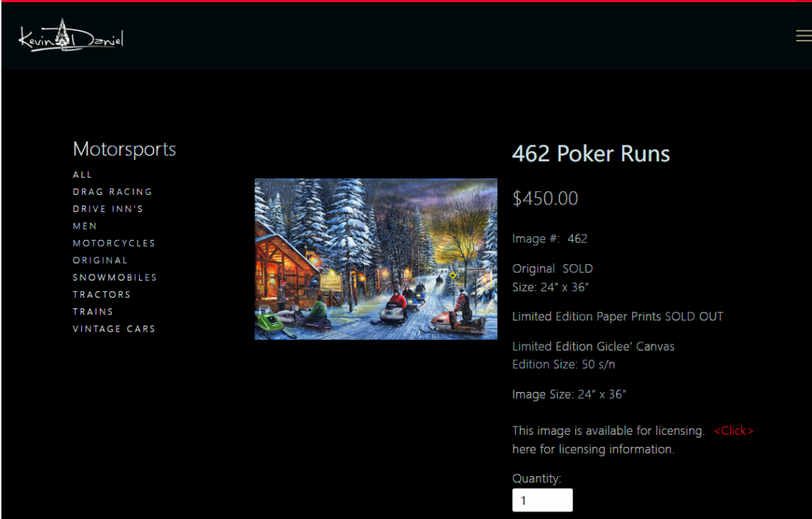Click the 462 Poker Runs title
812x519 pixels.
click(x=590, y=154)
